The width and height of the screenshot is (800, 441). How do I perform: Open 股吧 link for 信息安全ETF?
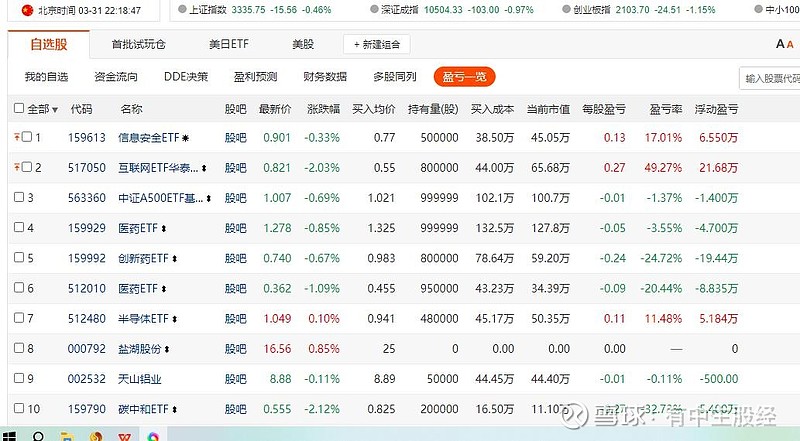[236, 138]
